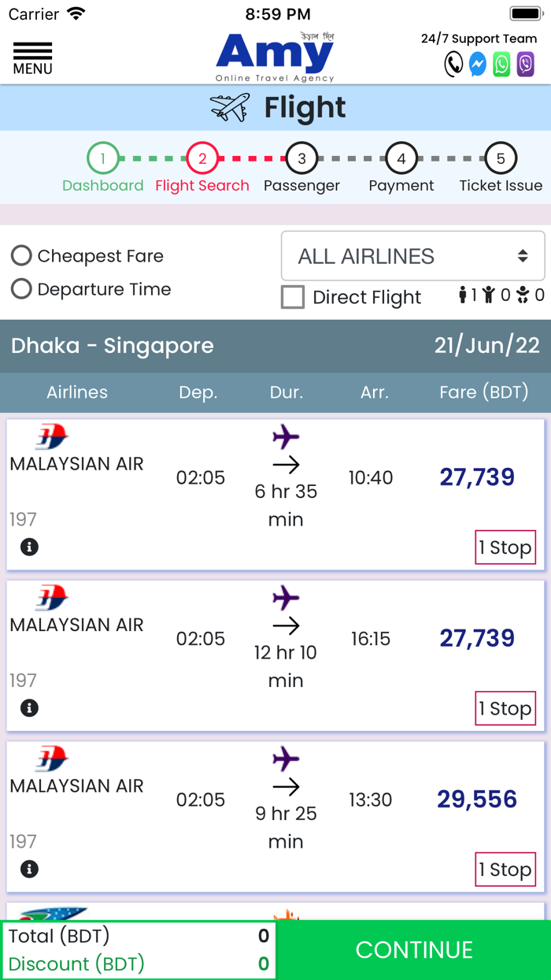Expand 1 Stop details for 29,556 fare

pyautogui.click(x=505, y=870)
